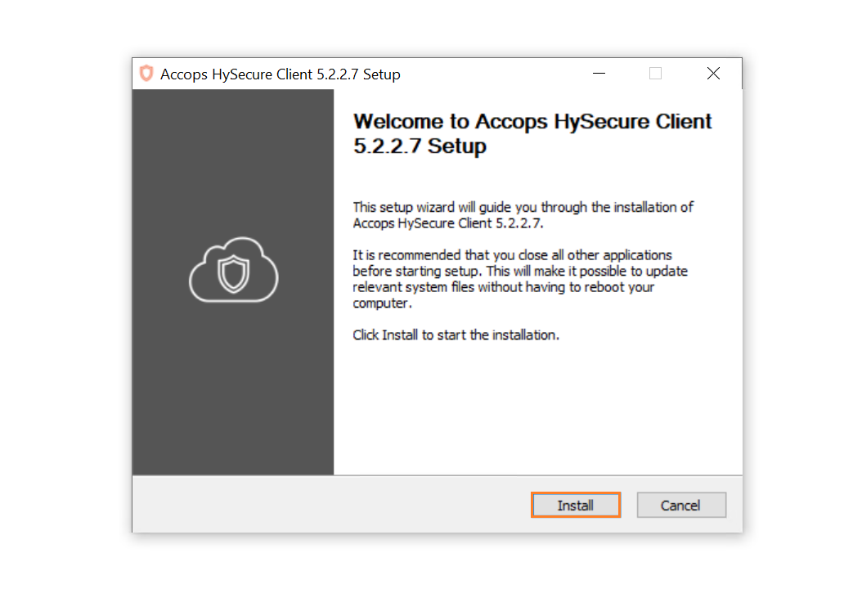Click the 'This setup wizard will guide you' paragraph
This screenshot has width=853, height=616.
[x=523, y=215]
